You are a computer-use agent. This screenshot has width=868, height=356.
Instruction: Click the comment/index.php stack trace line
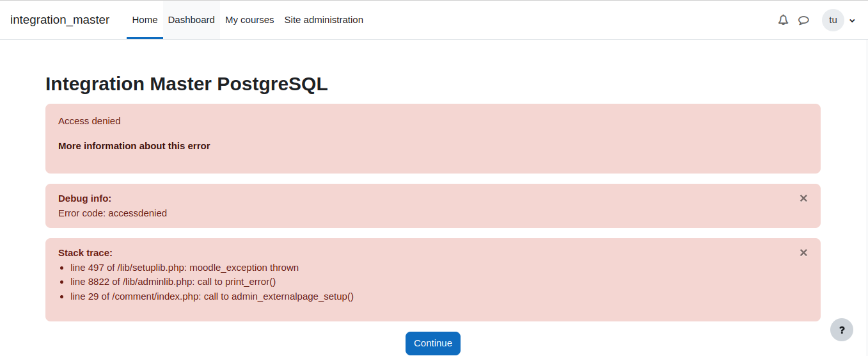[212, 296]
